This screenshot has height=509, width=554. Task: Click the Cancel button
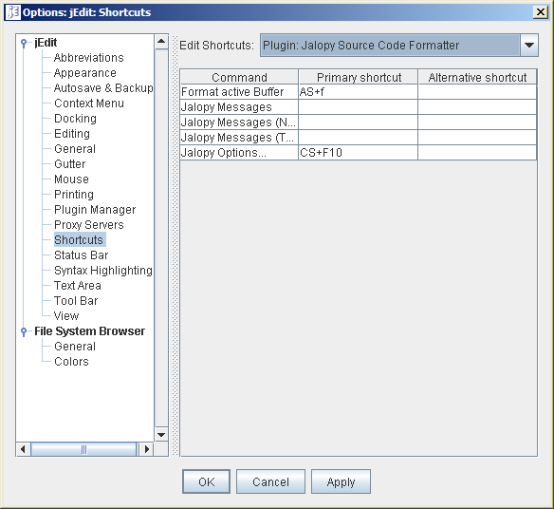point(271,482)
